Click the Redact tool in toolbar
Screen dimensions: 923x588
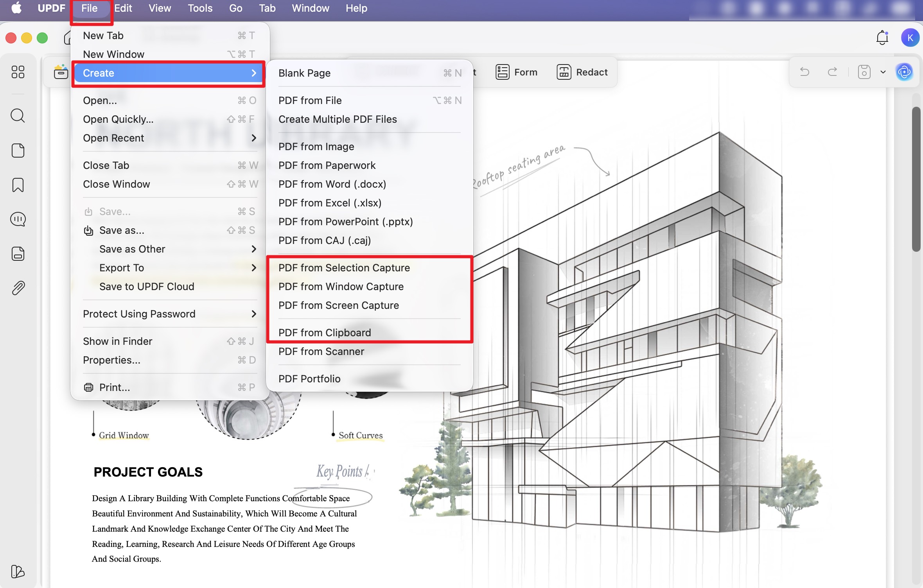582,72
